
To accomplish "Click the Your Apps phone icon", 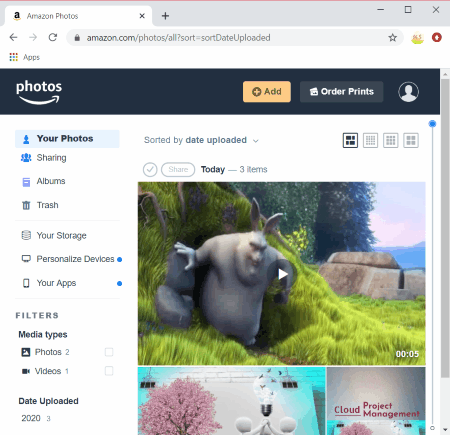I will 26,283.
